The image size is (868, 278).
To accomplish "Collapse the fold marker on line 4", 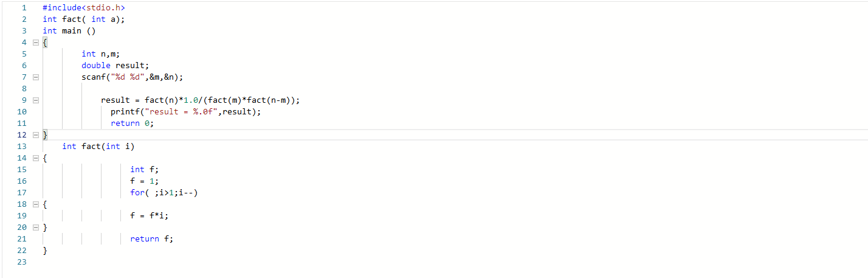I will [x=35, y=43].
